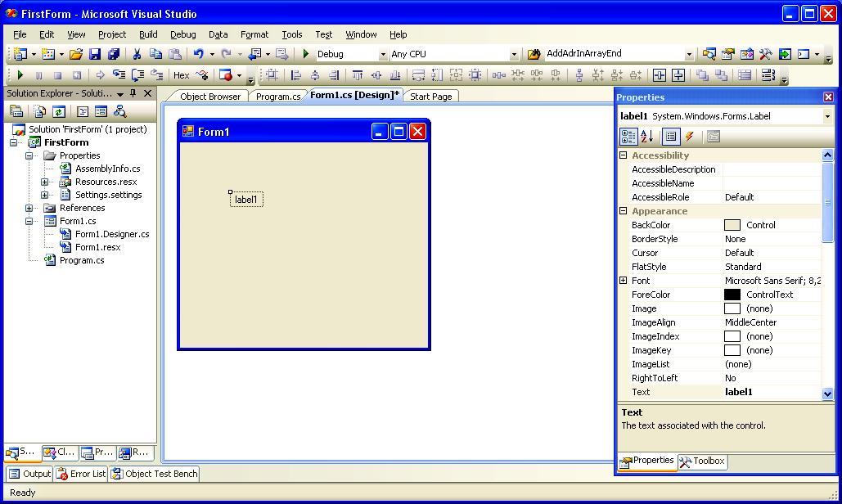Open the Output window tab

pos(29,474)
